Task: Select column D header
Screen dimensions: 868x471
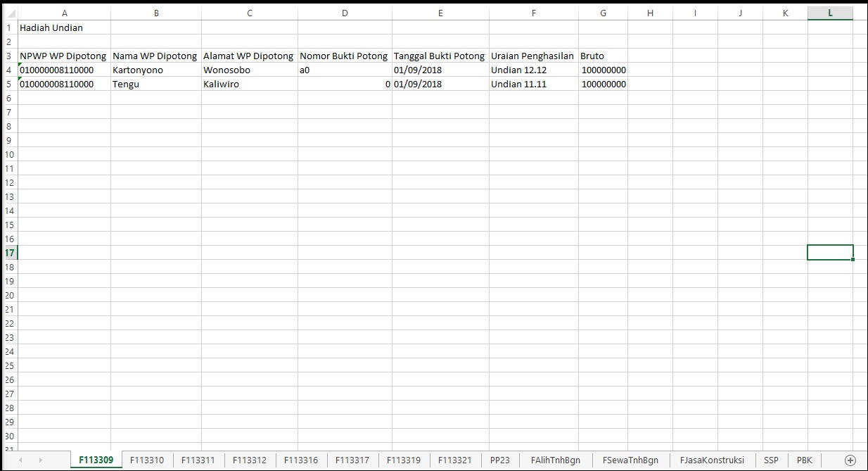Action: [x=345, y=13]
